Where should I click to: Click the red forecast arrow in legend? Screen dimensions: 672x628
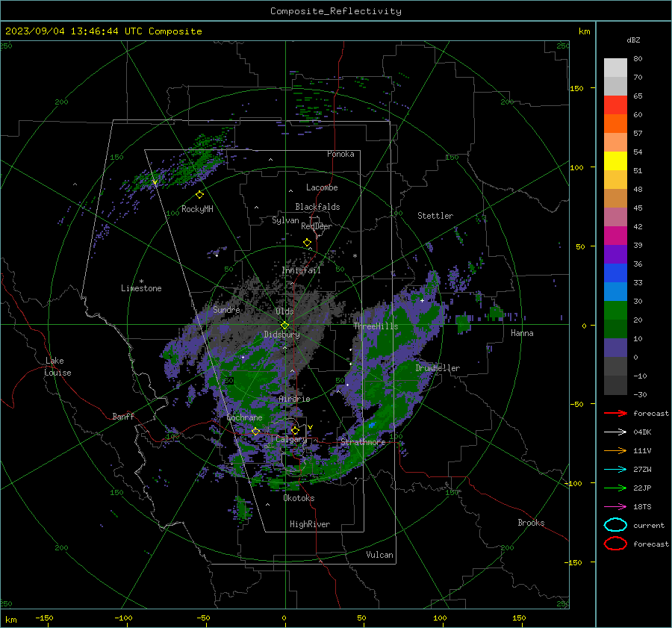pos(615,413)
